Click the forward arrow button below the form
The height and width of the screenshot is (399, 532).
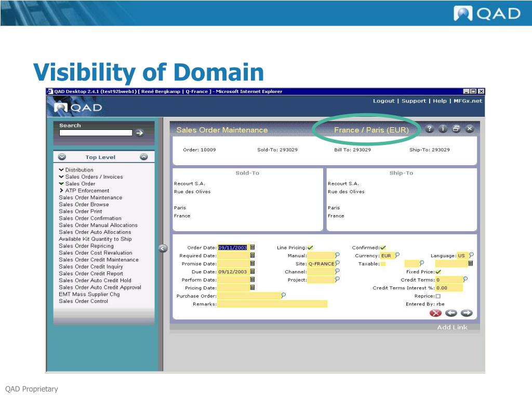[x=467, y=313]
